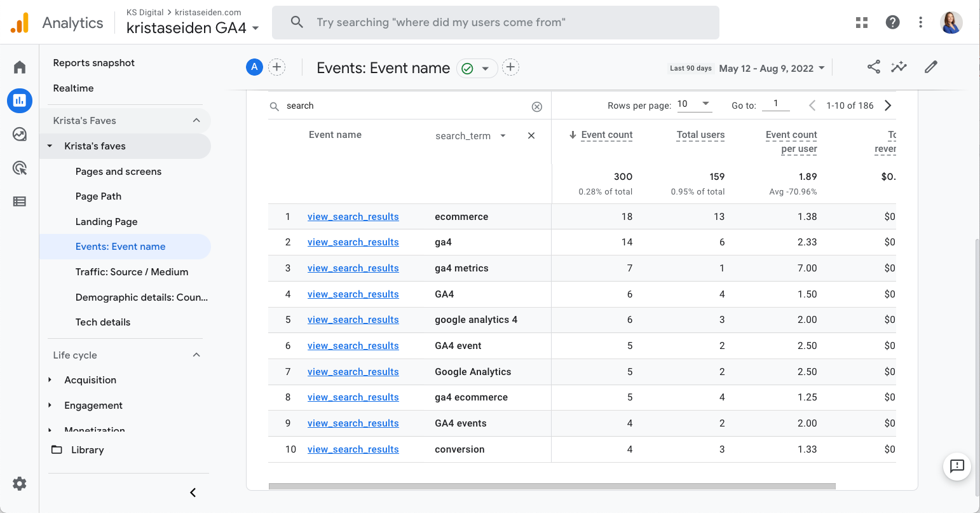
Task: Open the date range picker dropdown
Action: pyautogui.click(x=772, y=69)
